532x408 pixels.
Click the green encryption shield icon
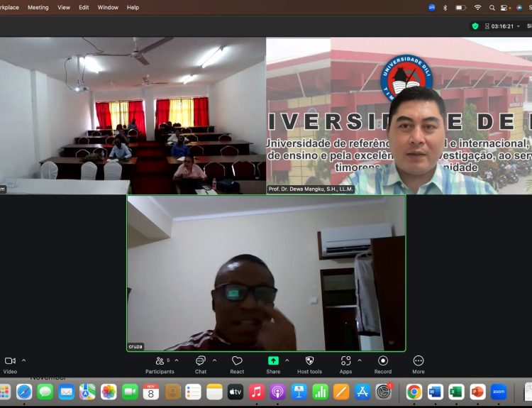[x=475, y=26]
